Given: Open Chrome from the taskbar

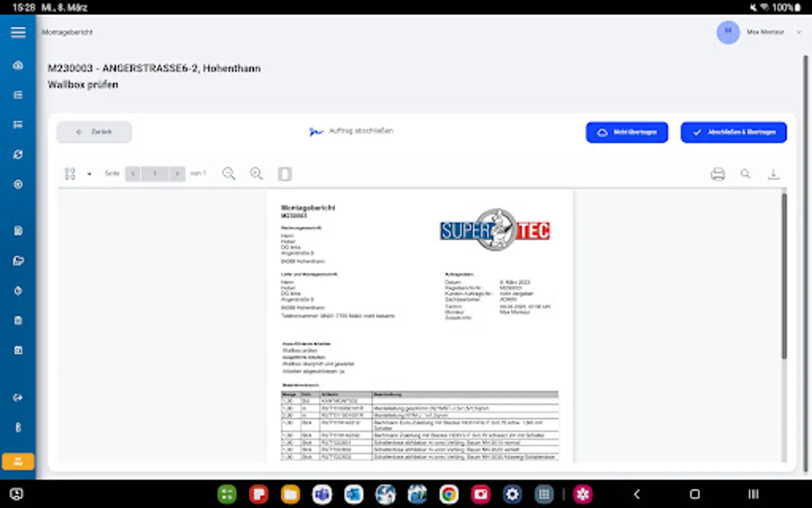Looking at the screenshot, I should click(449, 494).
